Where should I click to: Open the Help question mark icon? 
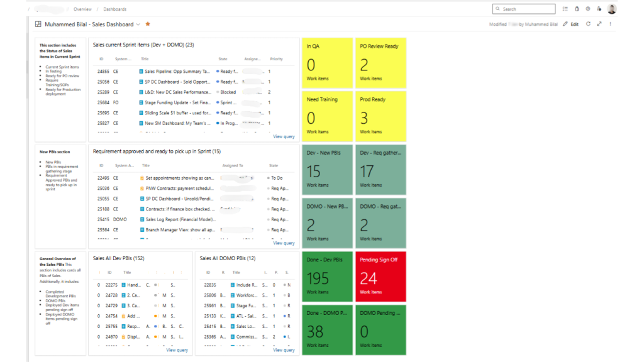tap(588, 9)
